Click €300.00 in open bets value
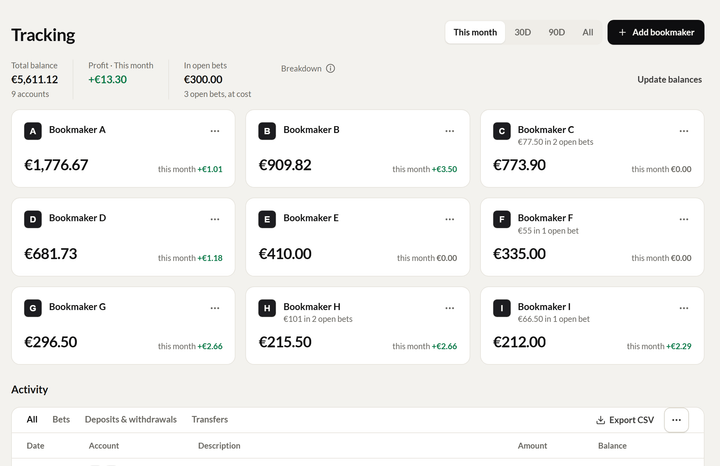720x466 pixels. click(x=203, y=79)
